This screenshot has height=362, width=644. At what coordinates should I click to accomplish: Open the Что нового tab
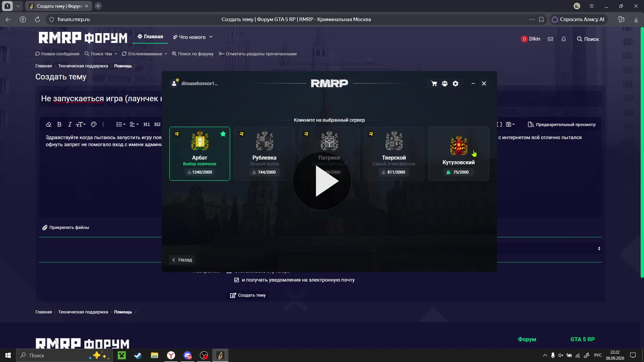[x=189, y=37]
